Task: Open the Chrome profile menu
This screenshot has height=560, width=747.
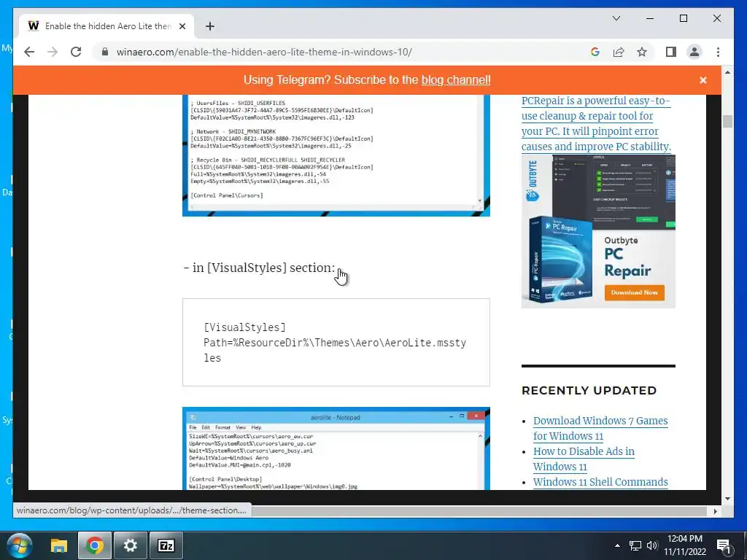Action: point(694,52)
